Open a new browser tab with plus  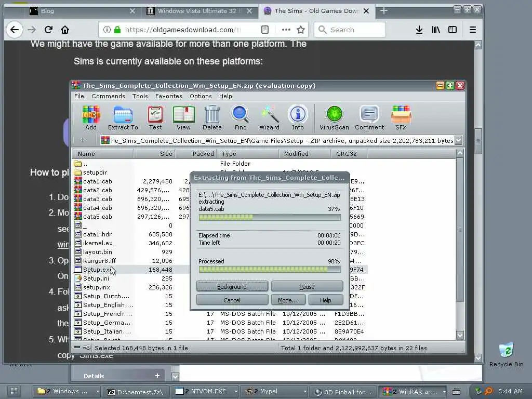click(x=384, y=11)
